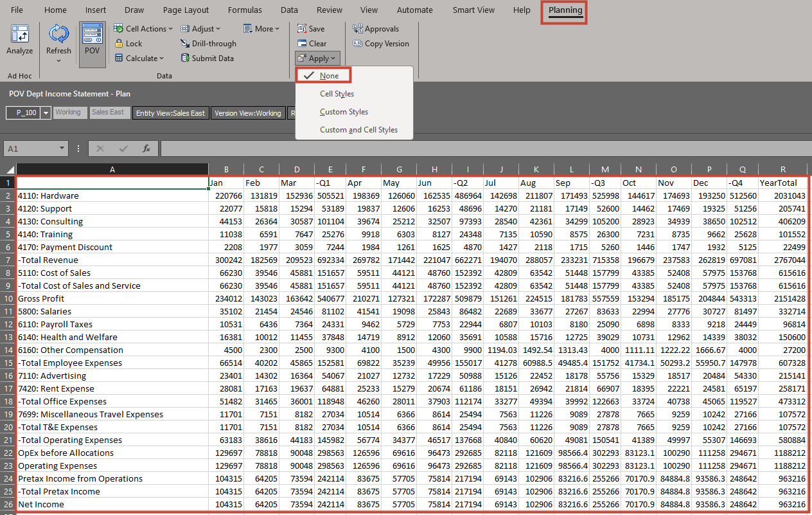The height and width of the screenshot is (515, 812).
Task: Click Drill-through
Action: click(208, 44)
